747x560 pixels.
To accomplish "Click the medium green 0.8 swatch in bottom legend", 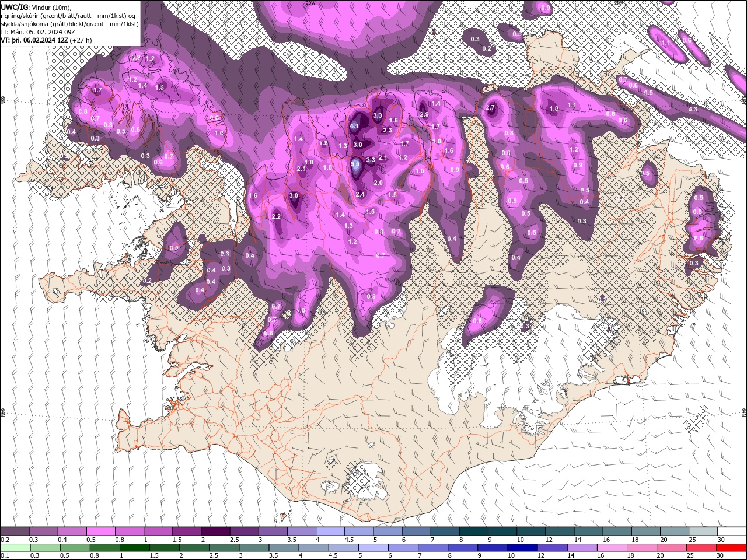I will (104, 547).
